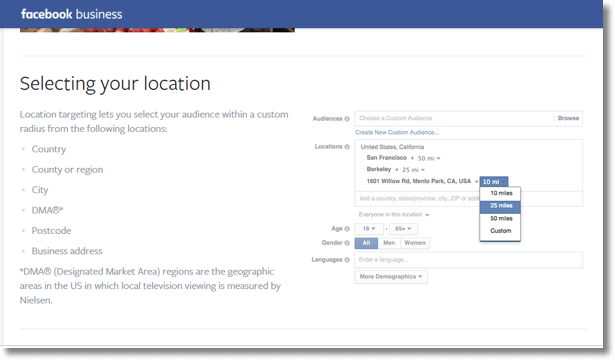
Task: Toggle the 10 mi radius dropdown
Action: (494, 182)
